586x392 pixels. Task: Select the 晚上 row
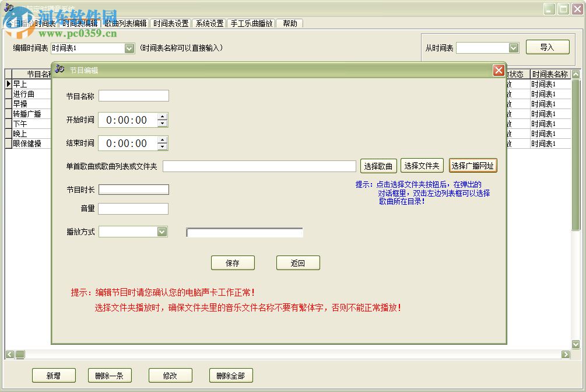coord(31,134)
